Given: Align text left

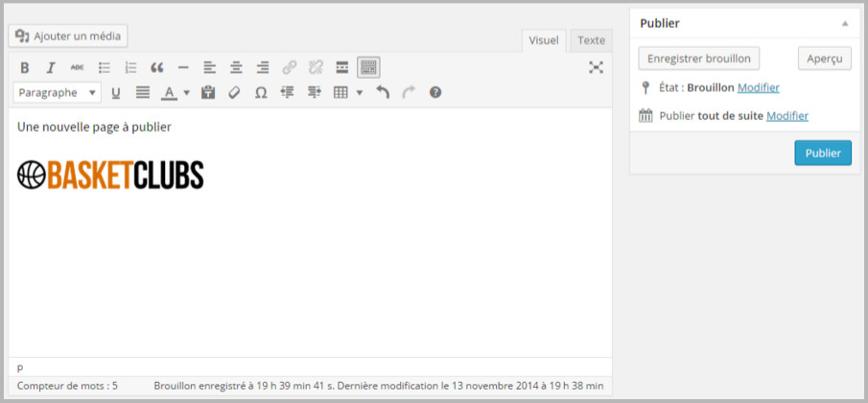Looking at the screenshot, I should pyautogui.click(x=209, y=67).
